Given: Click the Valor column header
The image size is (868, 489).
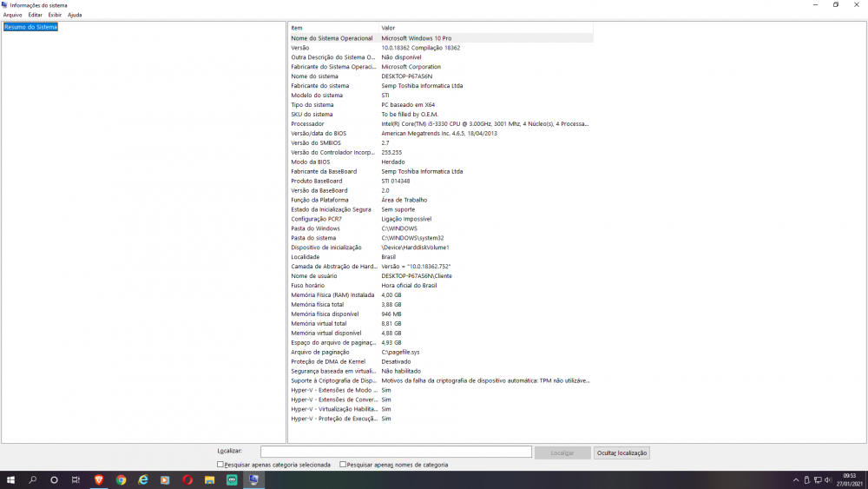Looking at the screenshot, I should [485, 28].
